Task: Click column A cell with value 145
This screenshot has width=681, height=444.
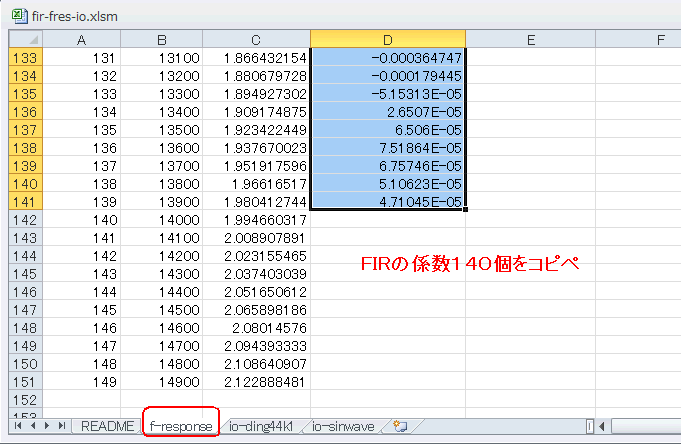Action: (x=82, y=310)
